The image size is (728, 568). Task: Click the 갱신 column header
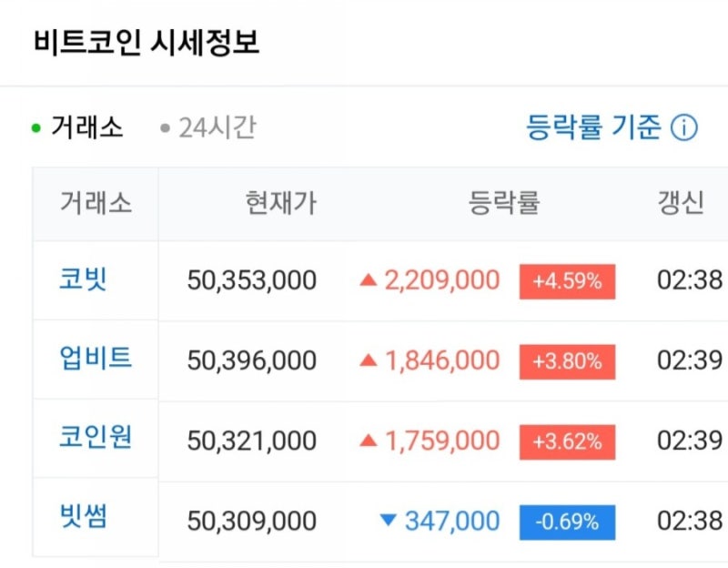click(681, 203)
